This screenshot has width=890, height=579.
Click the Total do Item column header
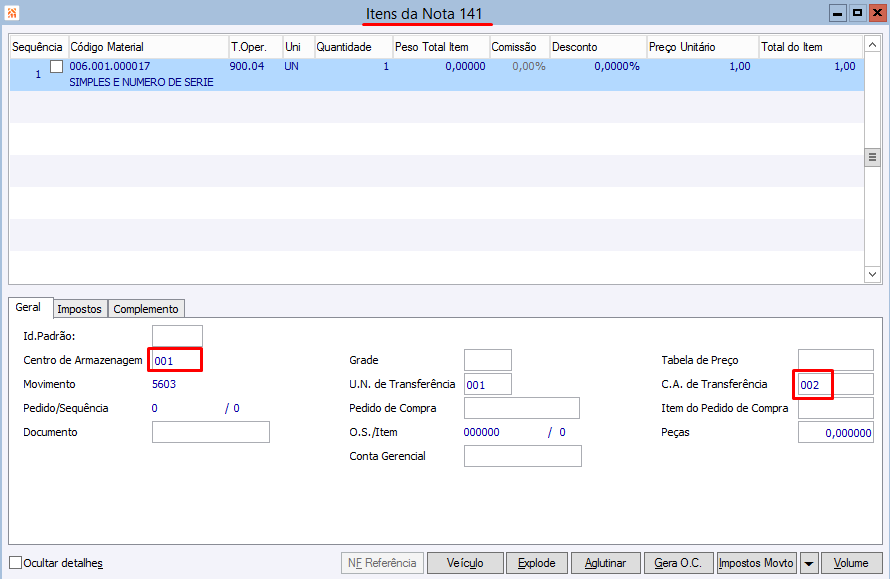coord(811,47)
